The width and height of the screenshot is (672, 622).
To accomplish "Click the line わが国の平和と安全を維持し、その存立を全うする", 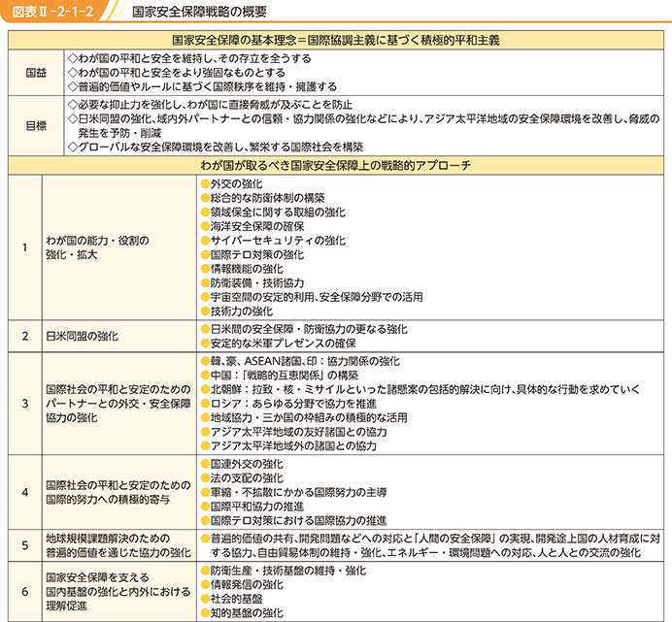I will coord(189,58).
